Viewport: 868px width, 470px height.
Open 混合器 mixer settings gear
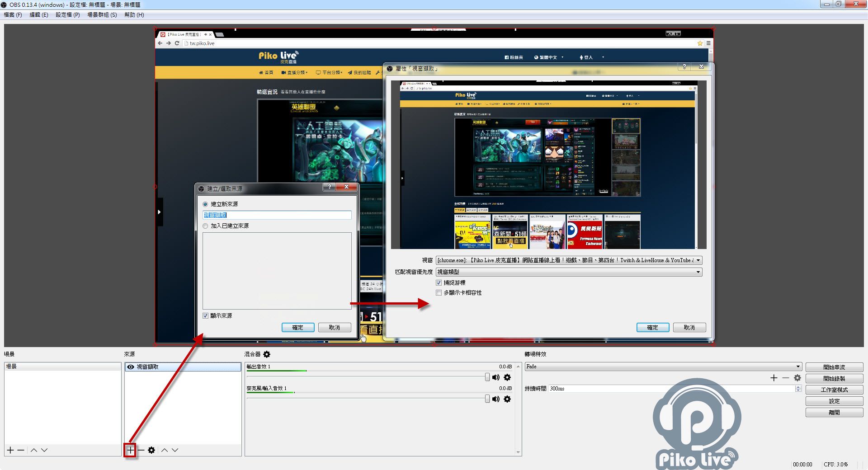point(267,354)
